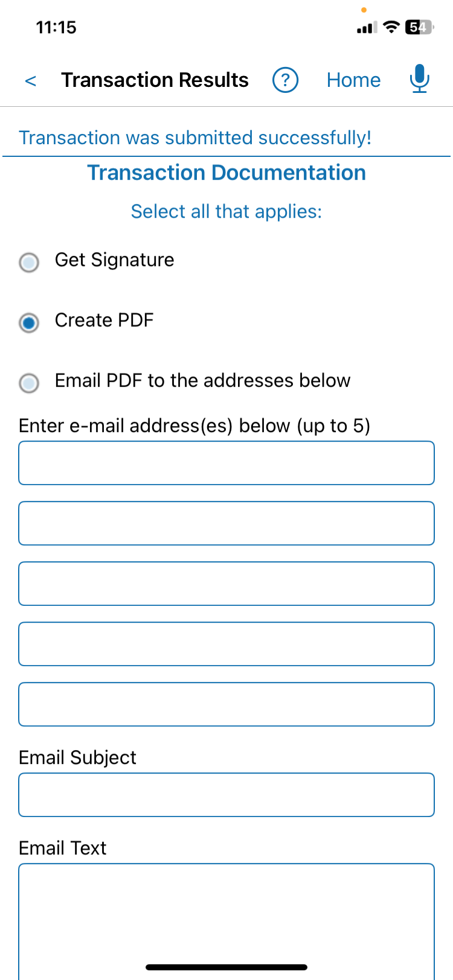This screenshot has width=453, height=980.
Task: Tap the Transaction Documentation heading
Action: coord(226,173)
